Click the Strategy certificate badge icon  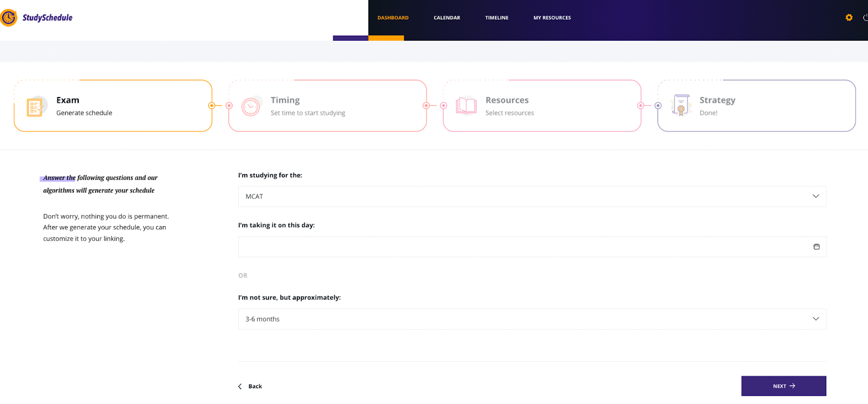[x=681, y=106]
